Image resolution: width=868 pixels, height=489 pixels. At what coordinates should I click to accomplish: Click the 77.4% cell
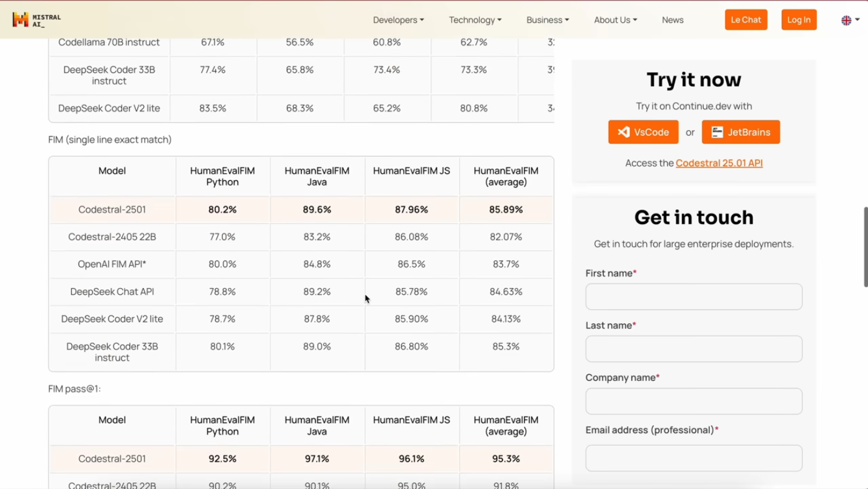tap(213, 70)
